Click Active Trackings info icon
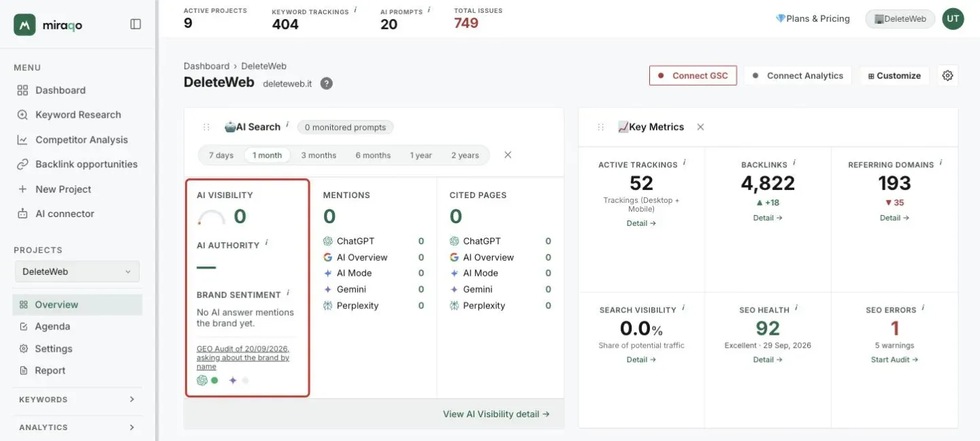Image resolution: width=980 pixels, height=441 pixels. [684, 163]
